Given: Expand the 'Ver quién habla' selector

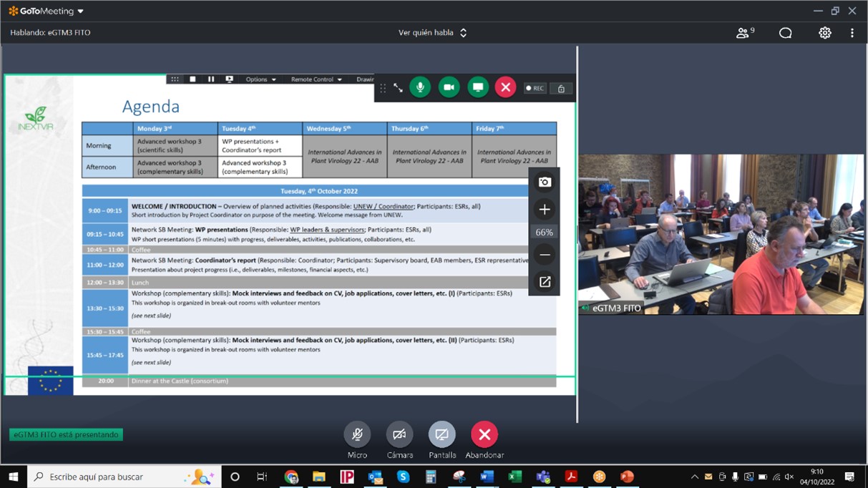Looking at the screenshot, I should [432, 33].
